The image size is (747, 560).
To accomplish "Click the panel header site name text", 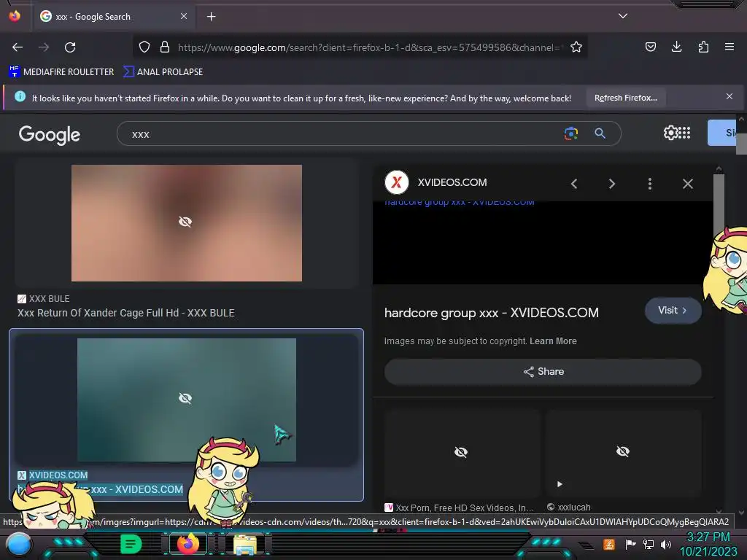I will coord(452,182).
